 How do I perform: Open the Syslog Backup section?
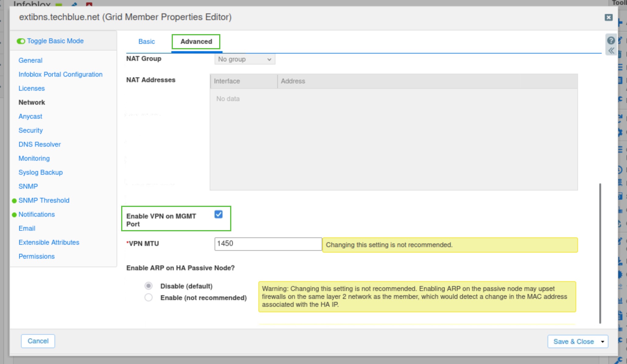tap(40, 172)
